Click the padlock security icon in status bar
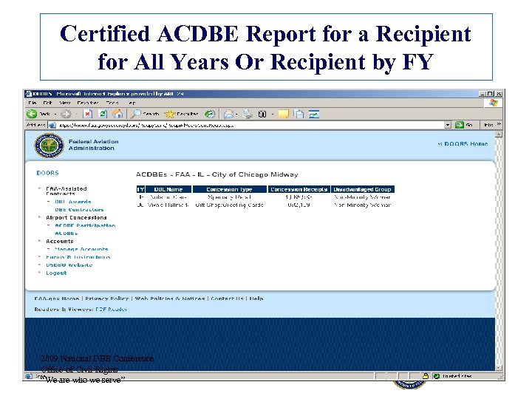Image resolution: width=532 pixels, height=399 pixels. click(x=426, y=376)
